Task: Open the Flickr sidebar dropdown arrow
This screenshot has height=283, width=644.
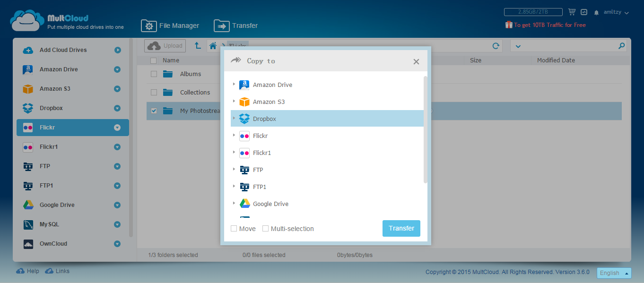Action: click(x=117, y=128)
